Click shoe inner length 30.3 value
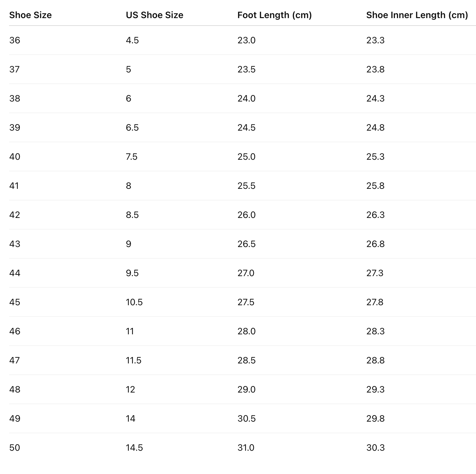 pyautogui.click(x=375, y=448)
